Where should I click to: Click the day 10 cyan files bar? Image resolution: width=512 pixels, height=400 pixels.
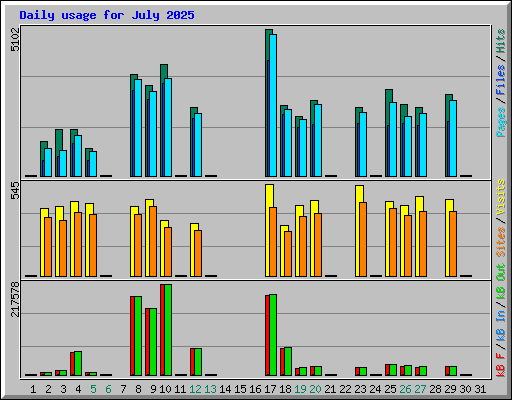click(168, 128)
